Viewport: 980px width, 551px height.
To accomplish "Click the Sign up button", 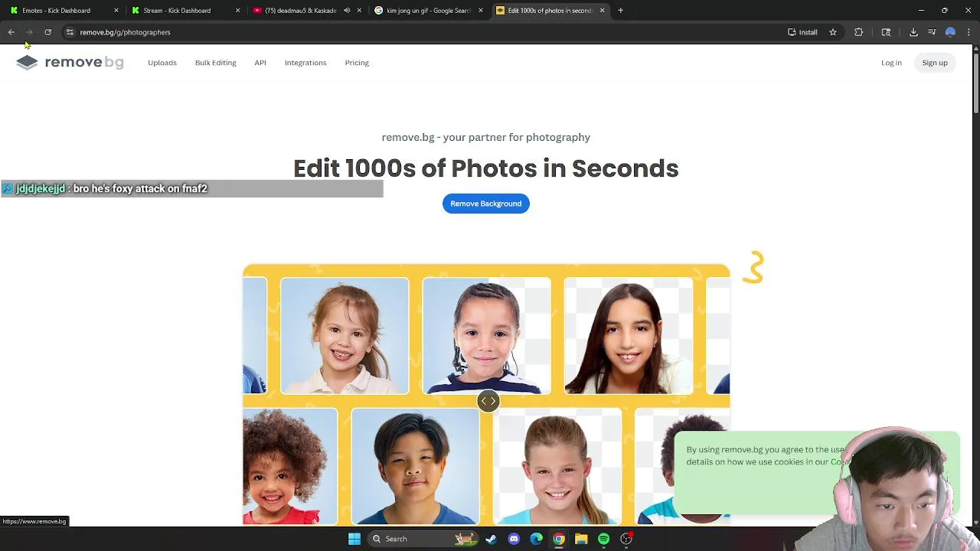I will pos(935,63).
